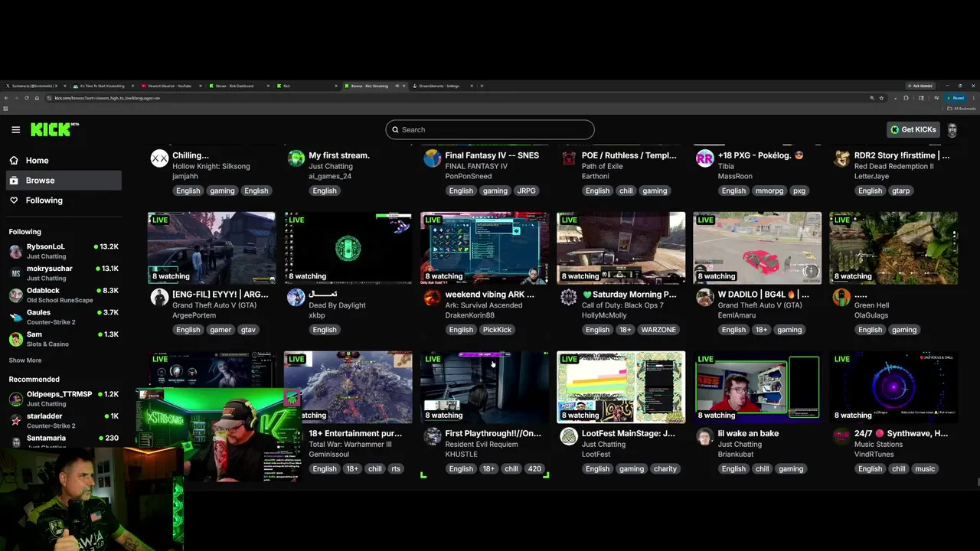Open browser extensions puzzle icon
This screenshot has height=551, width=980.
pyautogui.click(x=906, y=98)
